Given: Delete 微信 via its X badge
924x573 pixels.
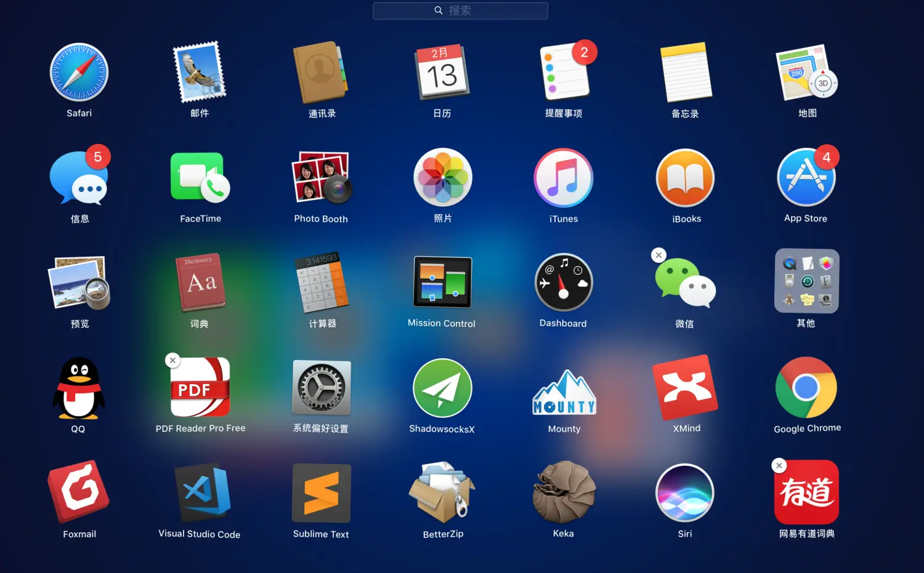Looking at the screenshot, I should click(x=659, y=255).
